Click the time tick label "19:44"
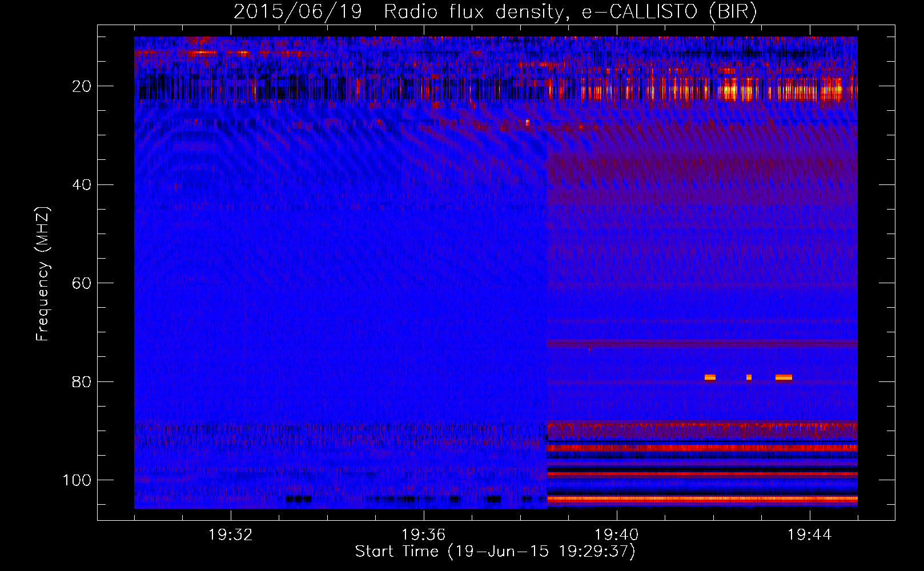This screenshot has height=571, width=924. click(x=810, y=535)
